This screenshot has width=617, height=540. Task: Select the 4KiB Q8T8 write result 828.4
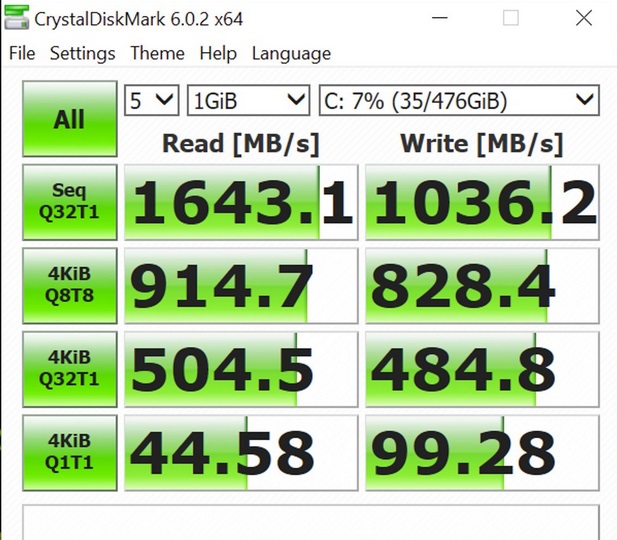click(x=482, y=285)
